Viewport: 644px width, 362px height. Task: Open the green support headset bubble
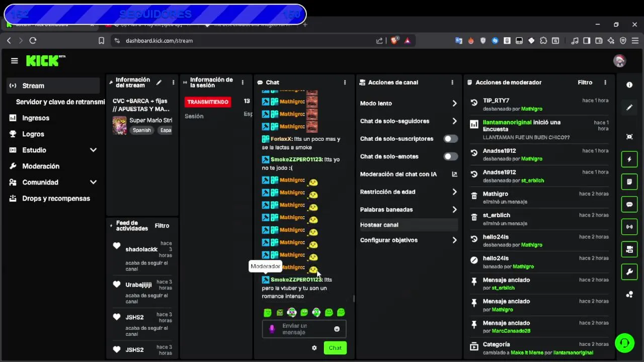624,343
